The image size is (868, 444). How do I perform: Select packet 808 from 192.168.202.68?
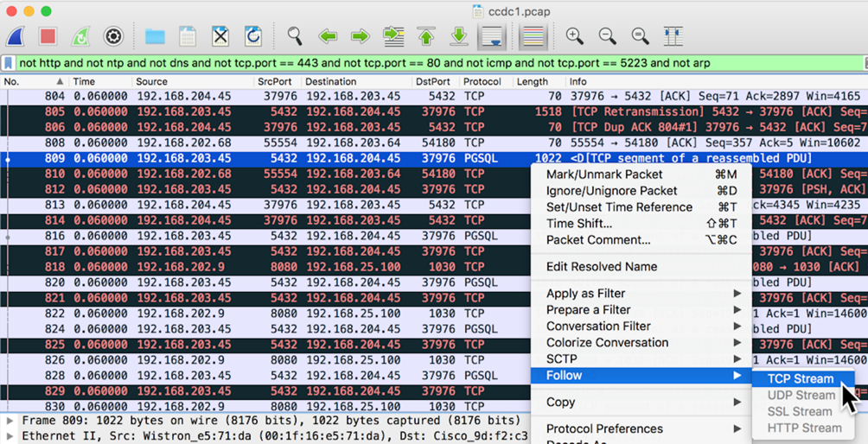click(x=434, y=143)
